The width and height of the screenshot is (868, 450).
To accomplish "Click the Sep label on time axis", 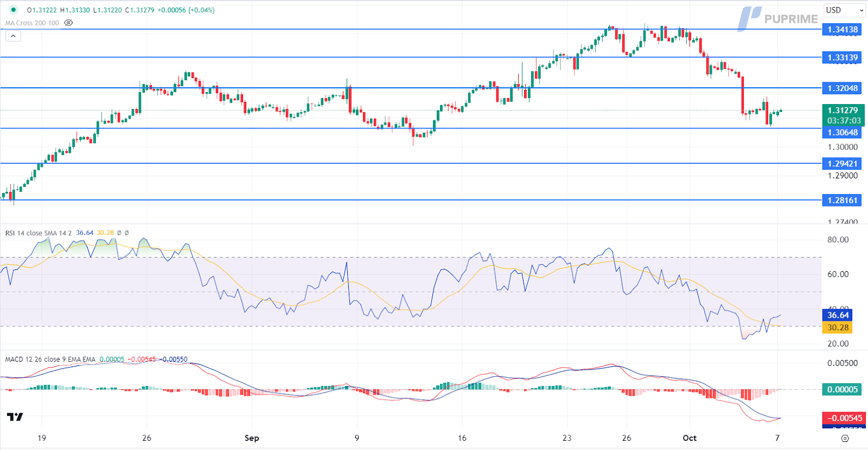I will 252,438.
